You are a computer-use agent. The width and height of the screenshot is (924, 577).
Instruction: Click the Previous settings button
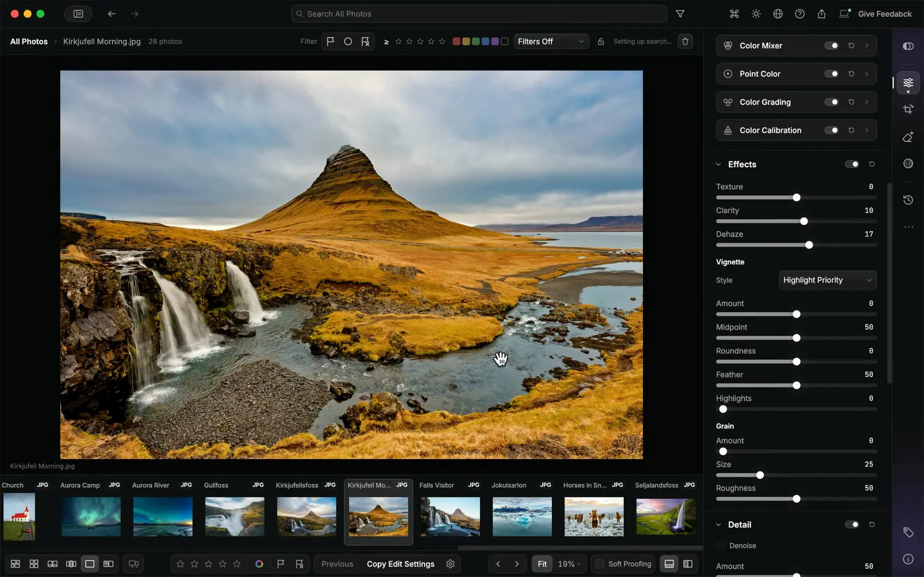pos(337,564)
